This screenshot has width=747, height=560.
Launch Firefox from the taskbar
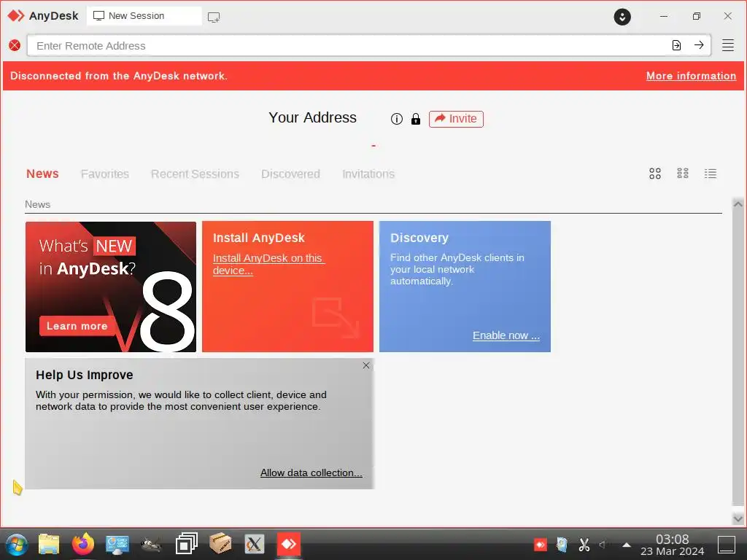[83, 544]
